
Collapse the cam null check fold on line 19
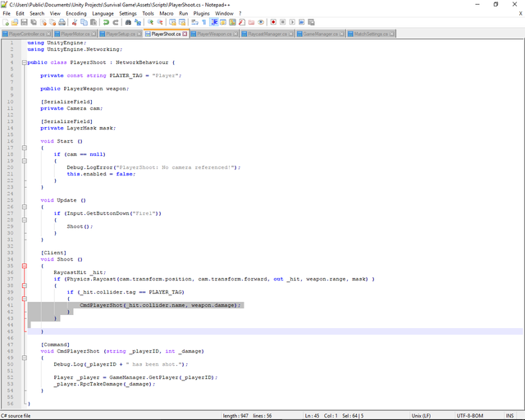(24, 161)
